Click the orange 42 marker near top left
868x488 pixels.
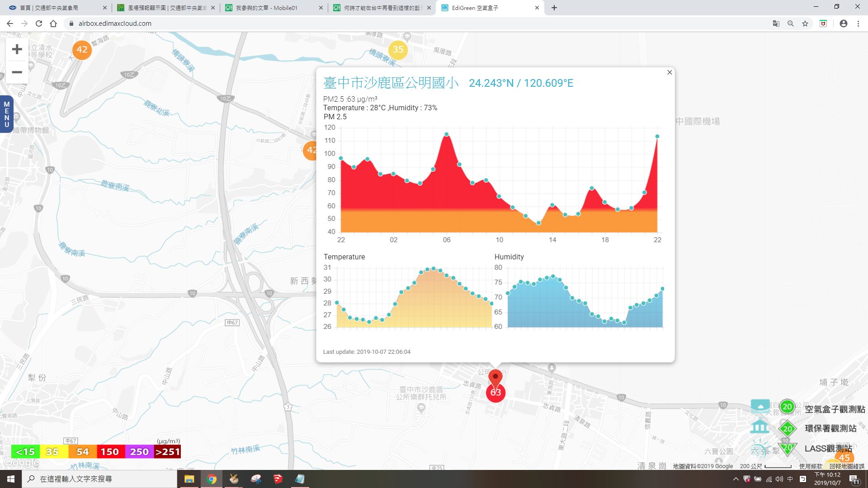82,50
